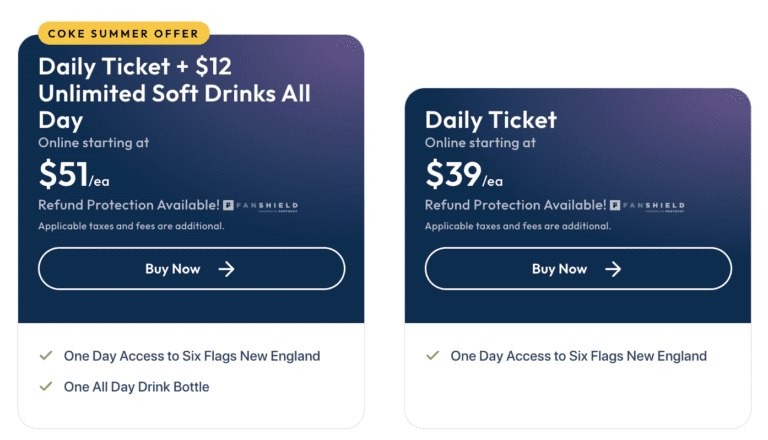
Task: Click Refund Protection Available on the $51 card
Action: [x=129, y=205]
